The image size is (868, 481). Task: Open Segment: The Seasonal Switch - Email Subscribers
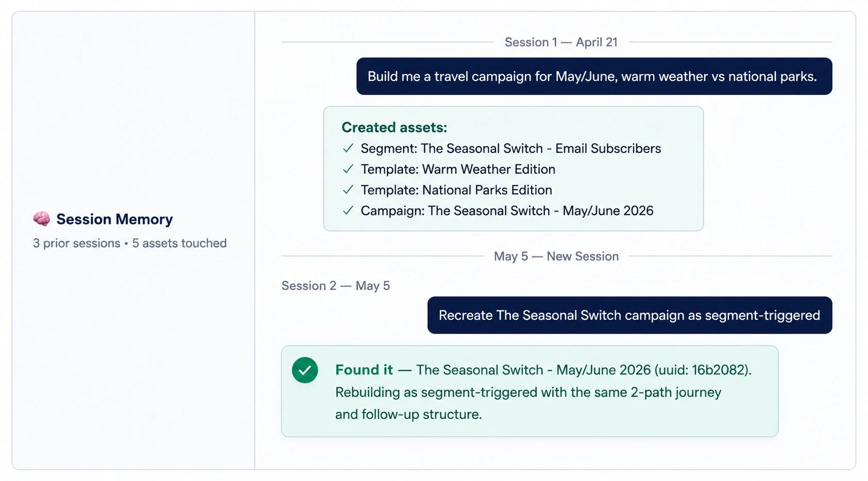point(510,148)
